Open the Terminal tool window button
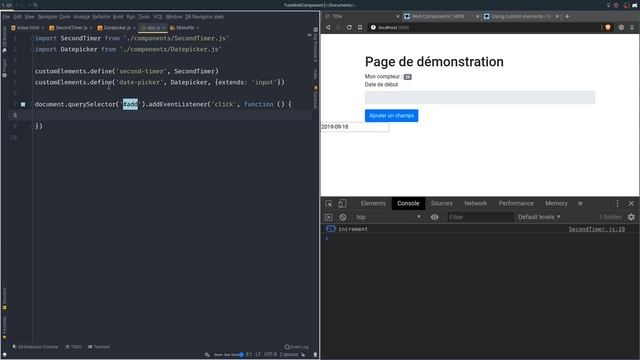640x360 pixels. [x=99, y=347]
